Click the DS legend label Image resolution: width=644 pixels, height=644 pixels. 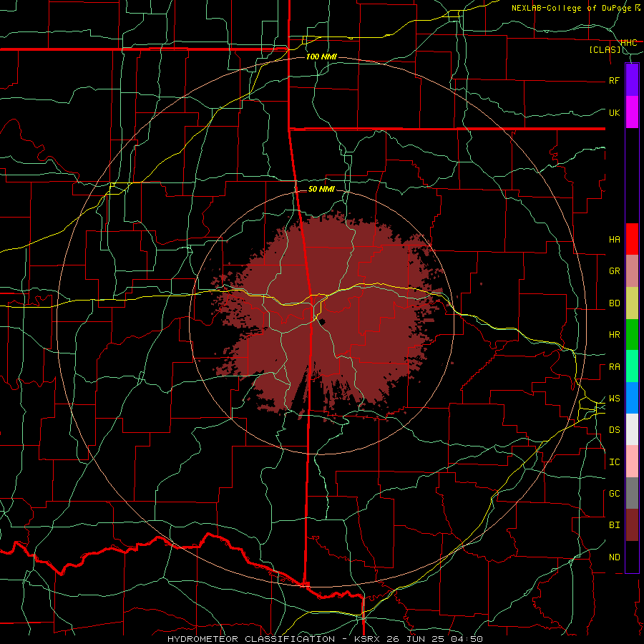[614, 430]
